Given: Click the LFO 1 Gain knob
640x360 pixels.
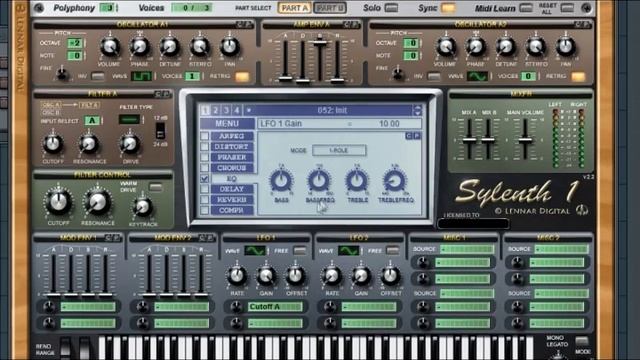Looking at the screenshot, I should (266, 276).
